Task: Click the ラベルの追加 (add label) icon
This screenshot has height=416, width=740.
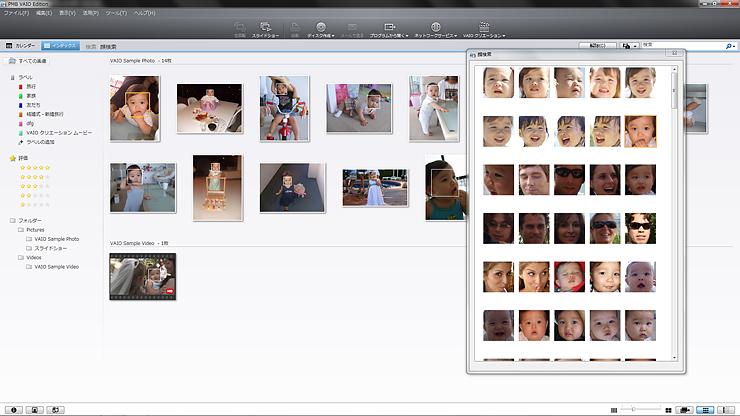Action: click(21, 143)
